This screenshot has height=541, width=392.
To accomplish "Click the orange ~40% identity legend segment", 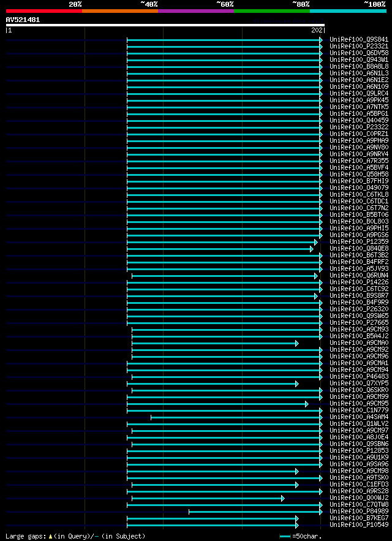I will 120,11.
